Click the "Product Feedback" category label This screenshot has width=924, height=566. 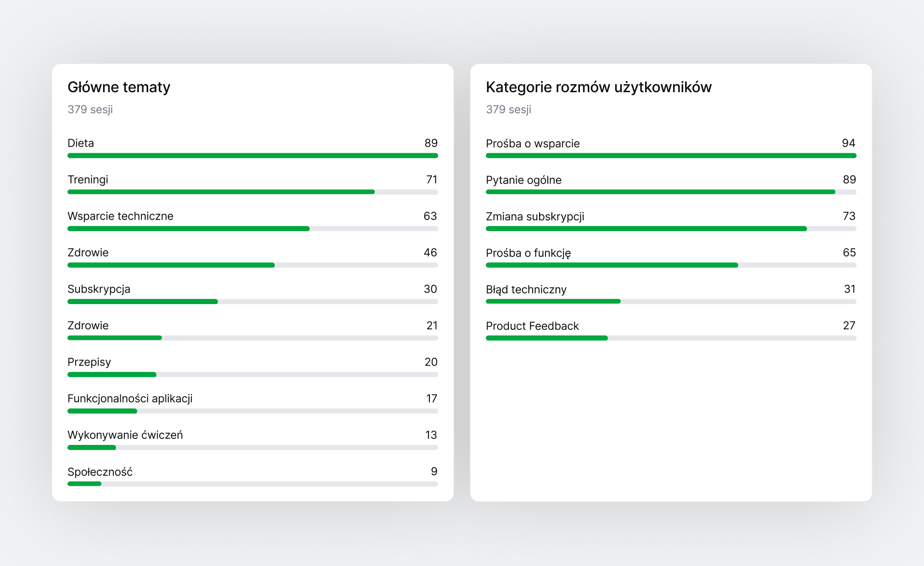(532, 326)
